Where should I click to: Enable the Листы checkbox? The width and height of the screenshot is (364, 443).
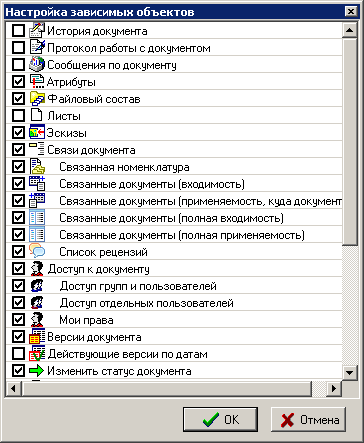coord(18,116)
